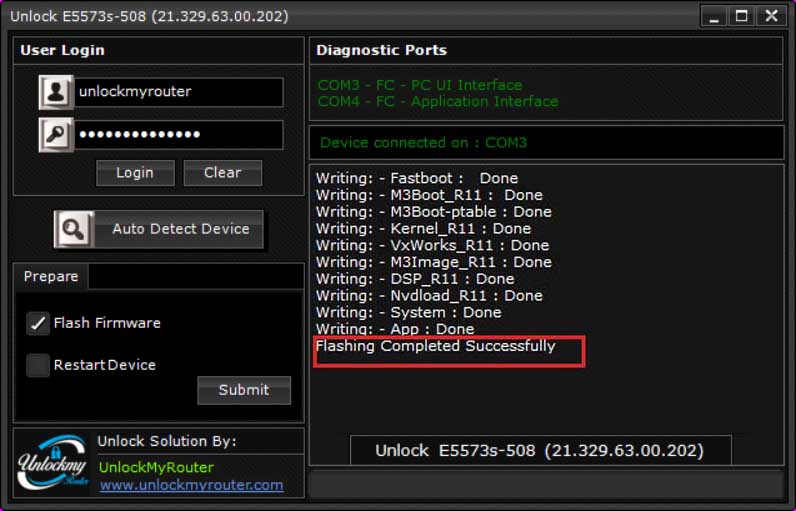The width and height of the screenshot is (796, 511).
Task: Maximize the Unlock E5573s-508 window
Action: tap(742, 16)
